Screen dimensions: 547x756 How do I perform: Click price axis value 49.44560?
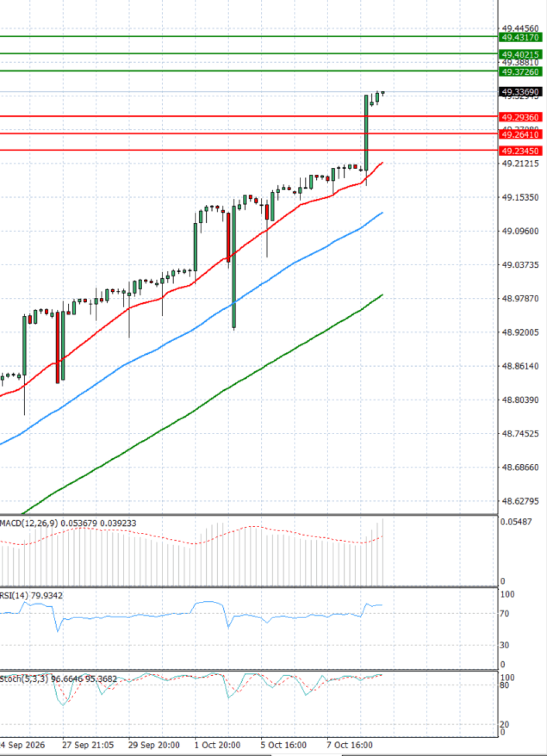click(x=520, y=28)
